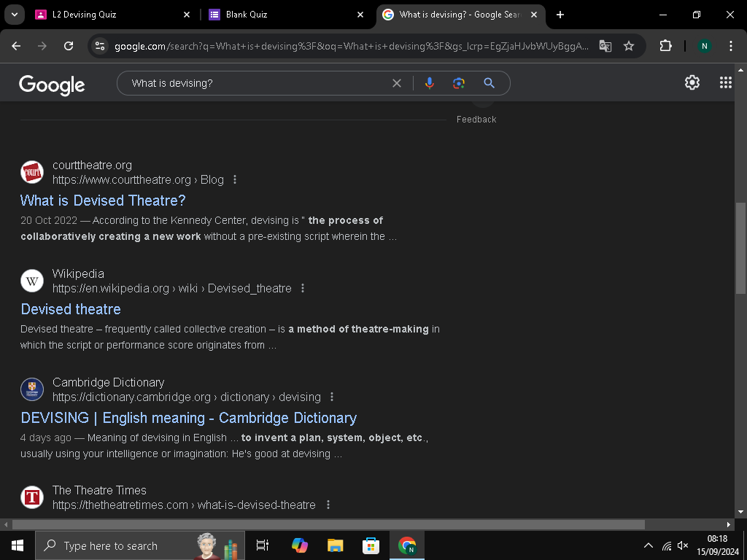The height and width of the screenshot is (560, 747).
Task: Click the Cambridge Dictionary favicon
Action: click(32, 389)
